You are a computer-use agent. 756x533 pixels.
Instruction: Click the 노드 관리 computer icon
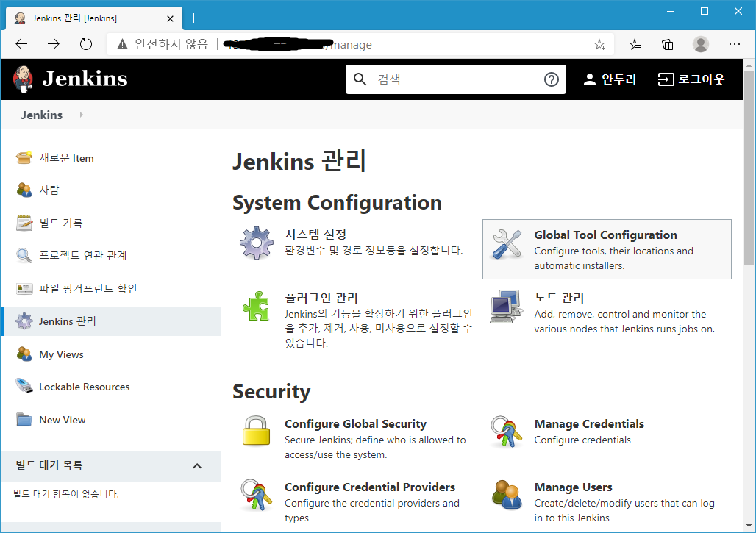point(506,307)
